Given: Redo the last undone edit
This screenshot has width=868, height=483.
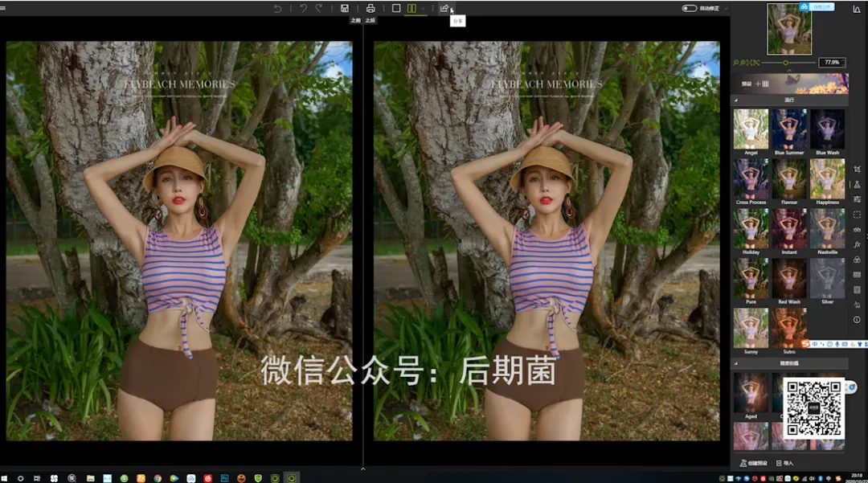Looking at the screenshot, I should [319, 8].
